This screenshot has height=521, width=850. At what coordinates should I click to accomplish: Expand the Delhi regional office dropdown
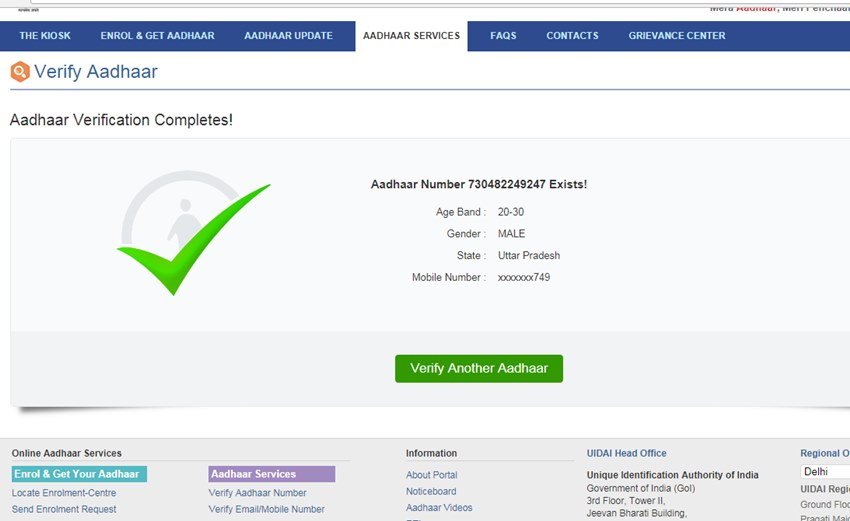[x=824, y=471]
